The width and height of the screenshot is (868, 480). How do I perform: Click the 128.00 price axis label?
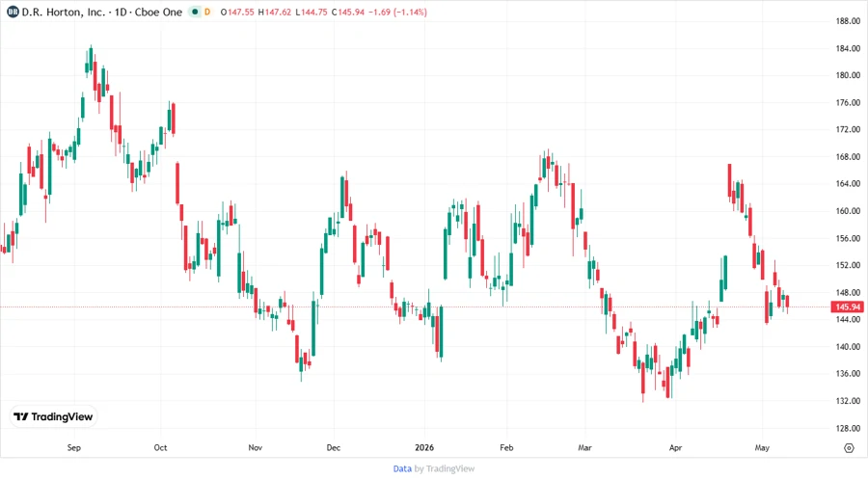848,429
